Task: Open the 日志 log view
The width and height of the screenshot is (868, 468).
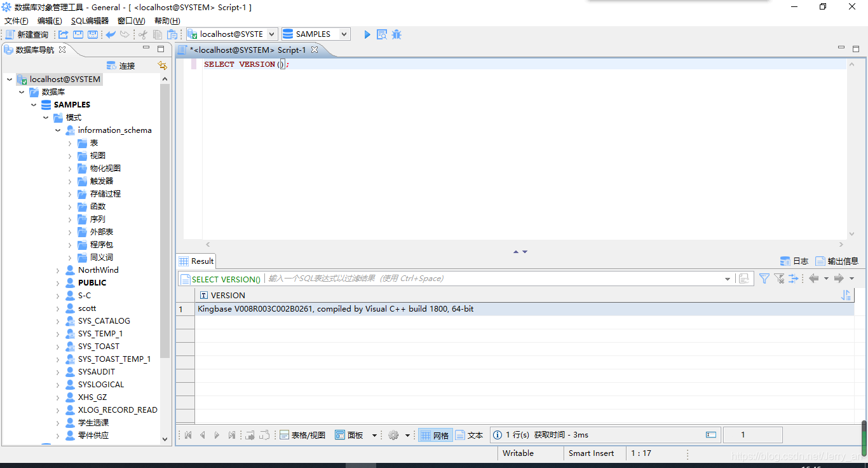Action: tap(794, 261)
